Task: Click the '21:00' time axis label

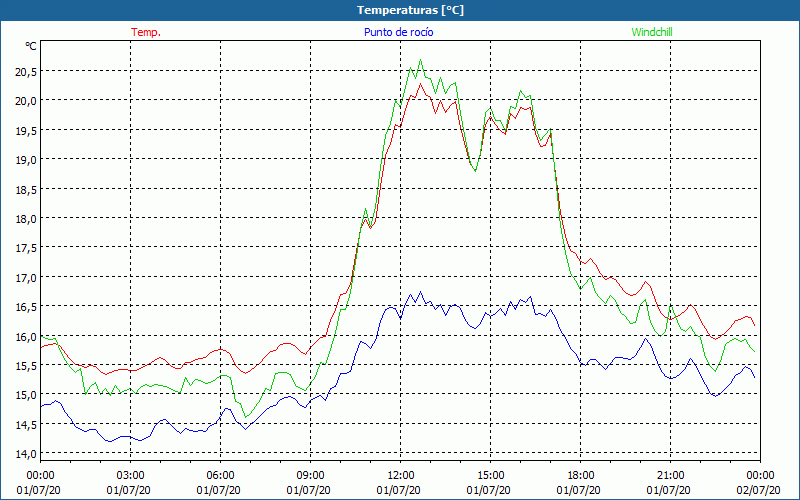Action: (670, 476)
